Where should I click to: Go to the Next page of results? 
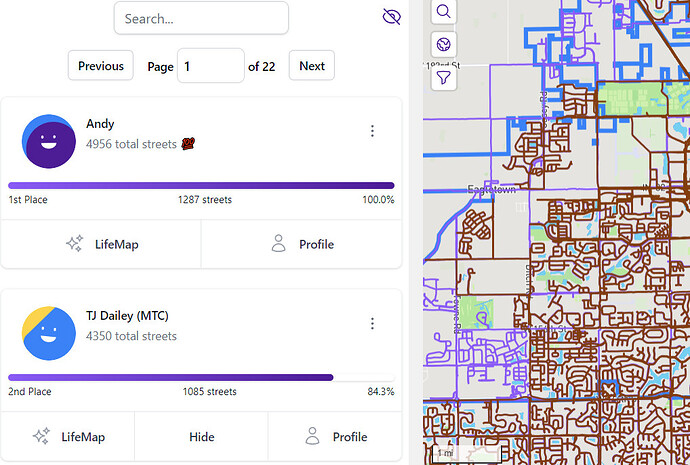(x=311, y=66)
